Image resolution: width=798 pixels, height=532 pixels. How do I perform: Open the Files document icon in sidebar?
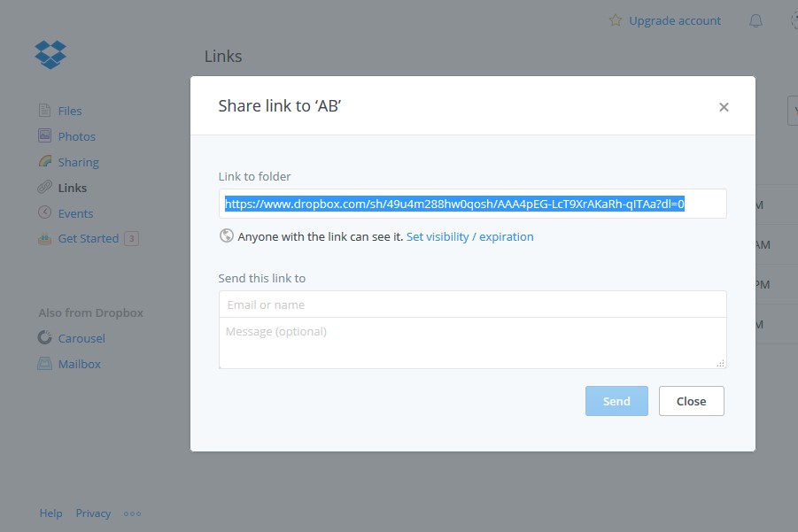pos(45,110)
